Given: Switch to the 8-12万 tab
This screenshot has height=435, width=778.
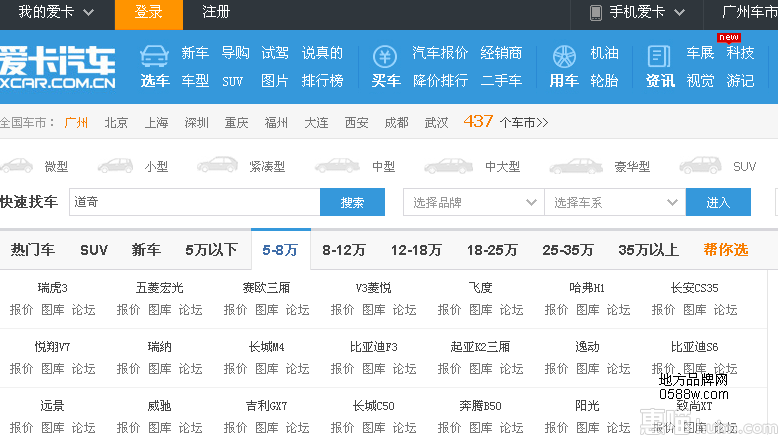Looking at the screenshot, I should tap(343, 250).
